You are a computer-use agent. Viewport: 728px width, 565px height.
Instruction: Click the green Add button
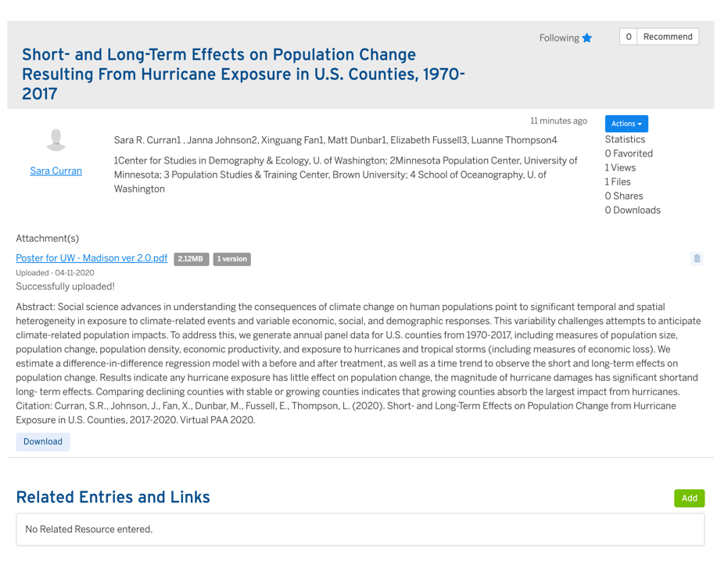point(689,498)
